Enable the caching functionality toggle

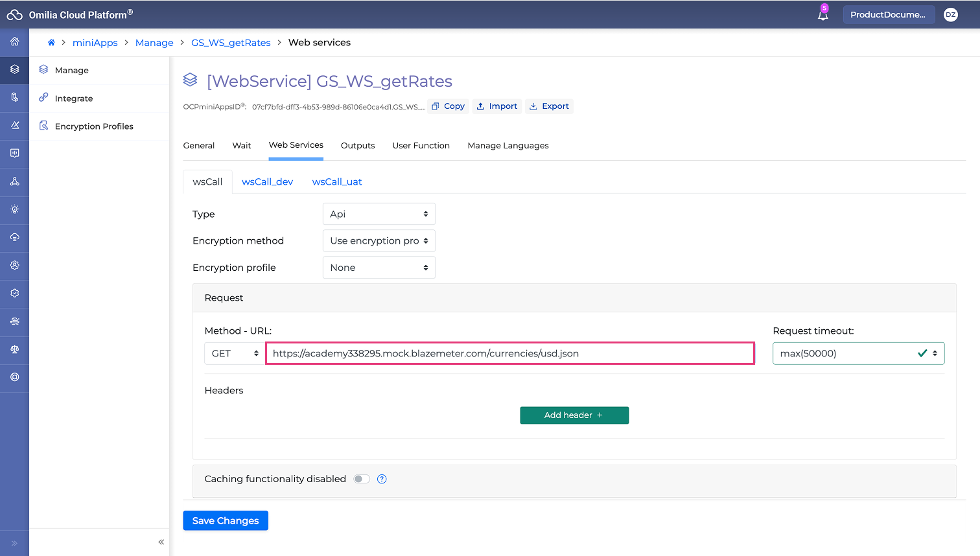362,479
